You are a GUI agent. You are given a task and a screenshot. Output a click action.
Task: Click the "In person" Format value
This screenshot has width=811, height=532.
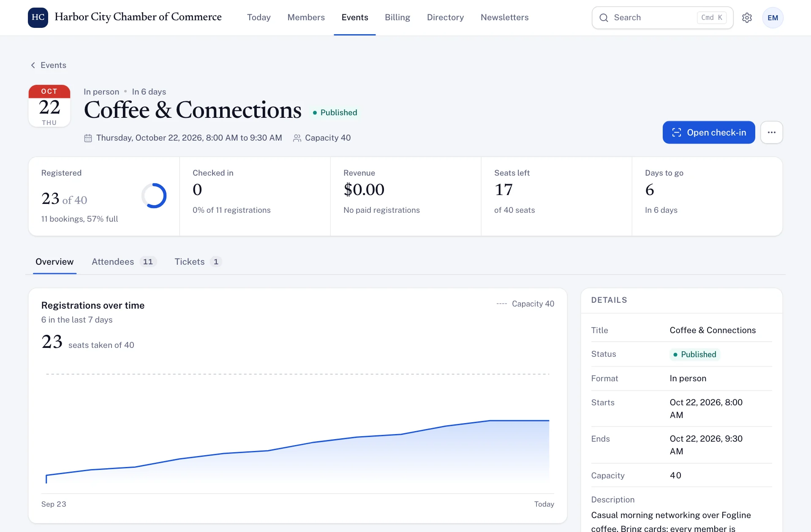click(688, 378)
